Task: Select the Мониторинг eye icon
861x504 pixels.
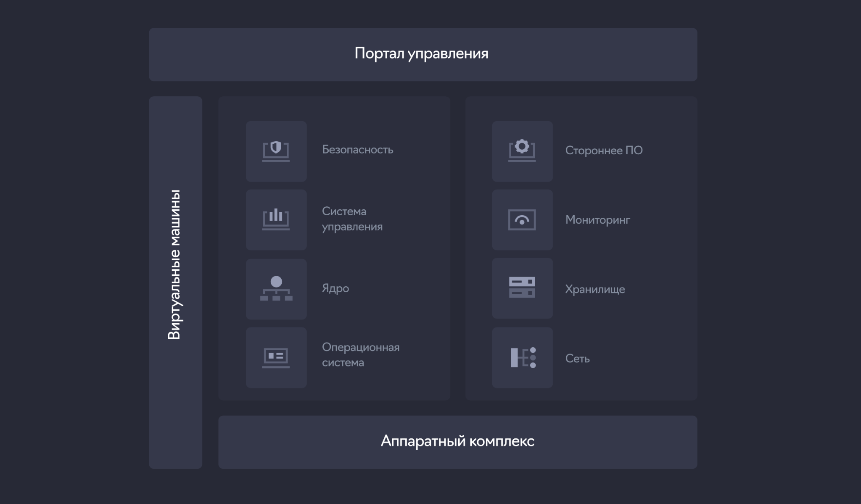Action: (x=522, y=219)
